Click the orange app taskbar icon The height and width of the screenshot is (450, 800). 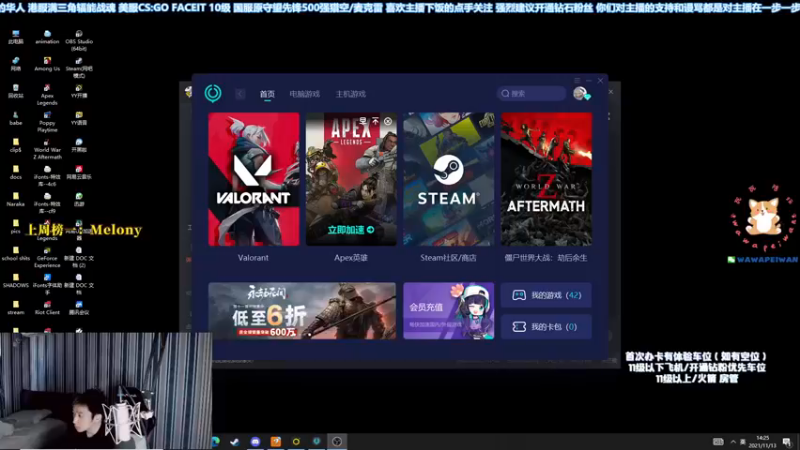click(276, 441)
